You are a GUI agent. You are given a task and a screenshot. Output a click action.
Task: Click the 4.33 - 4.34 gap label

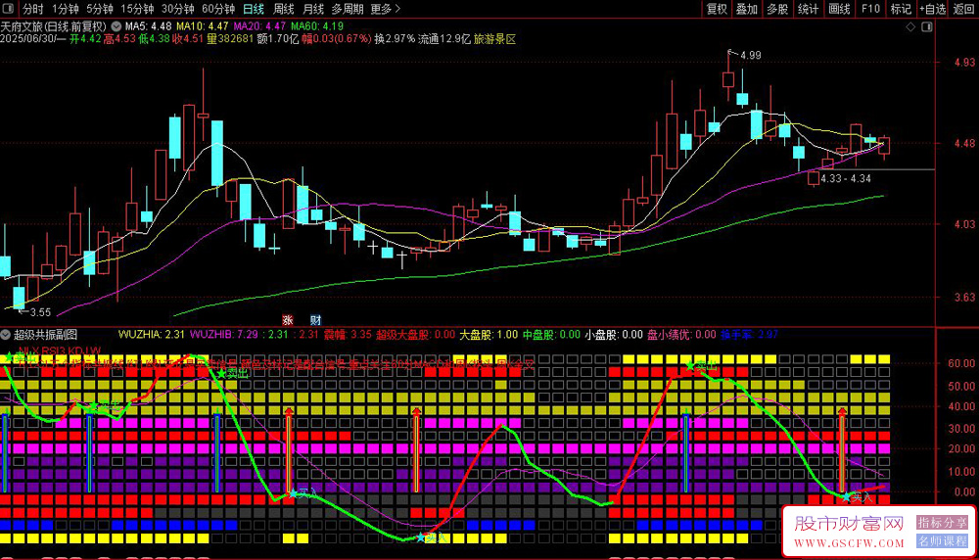point(846,178)
